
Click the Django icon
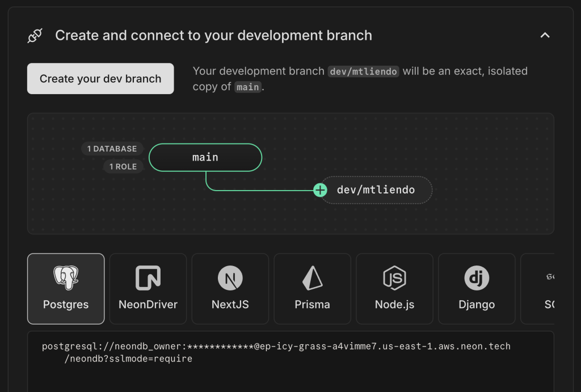(477, 278)
